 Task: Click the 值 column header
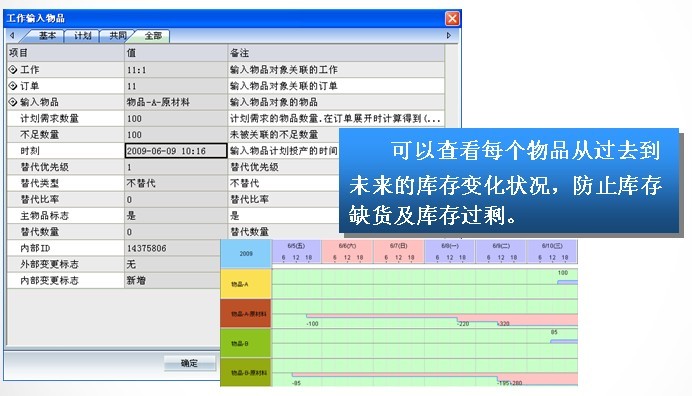[x=176, y=53]
